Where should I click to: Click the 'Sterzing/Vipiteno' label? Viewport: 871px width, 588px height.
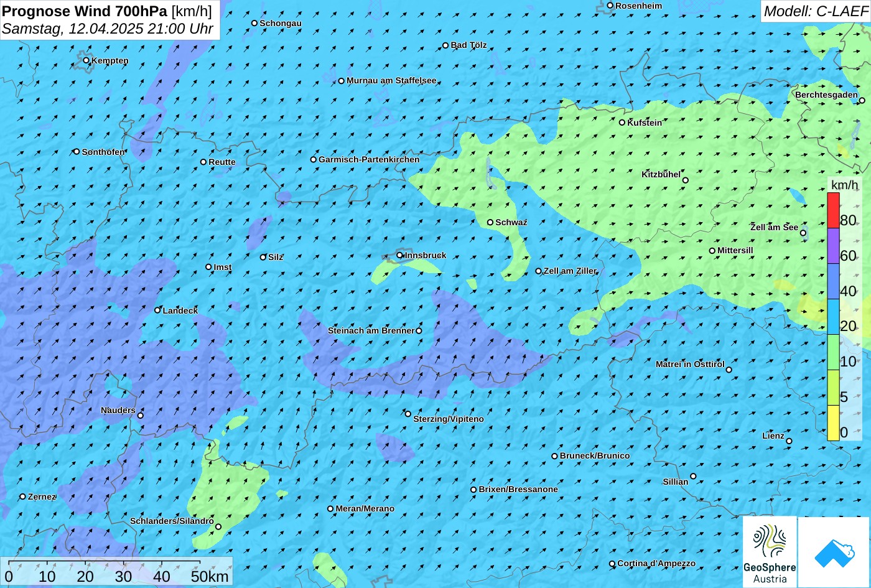[449, 419]
